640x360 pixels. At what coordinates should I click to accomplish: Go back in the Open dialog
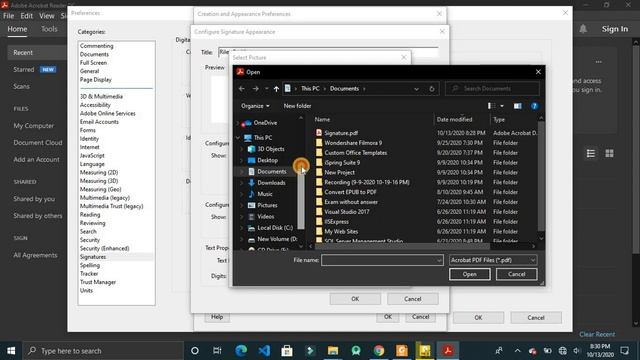[242, 89]
